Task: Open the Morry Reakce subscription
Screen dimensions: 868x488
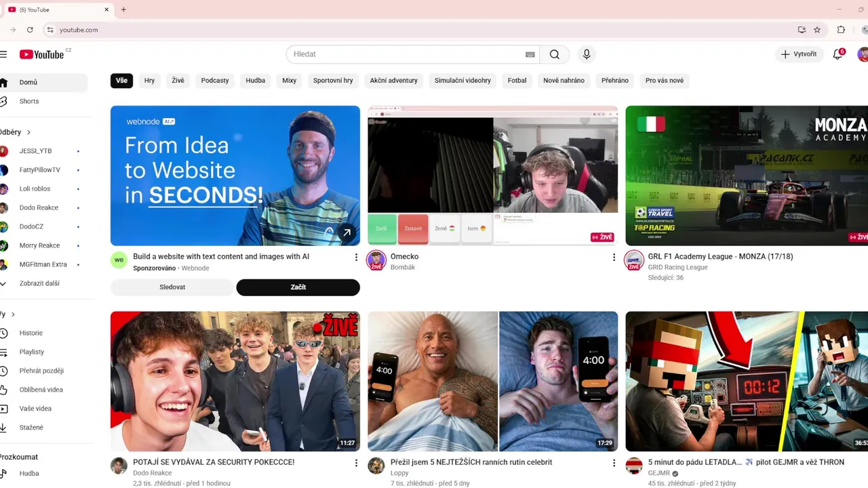Action: pos(41,245)
